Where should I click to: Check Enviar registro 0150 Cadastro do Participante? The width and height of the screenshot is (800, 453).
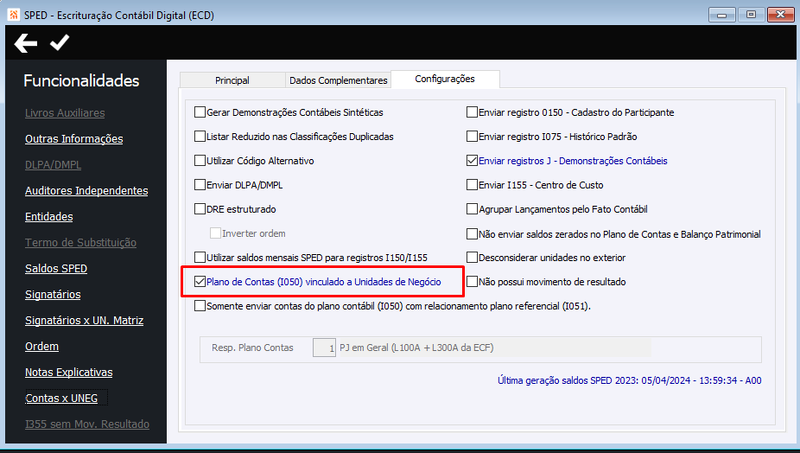tap(472, 112)
